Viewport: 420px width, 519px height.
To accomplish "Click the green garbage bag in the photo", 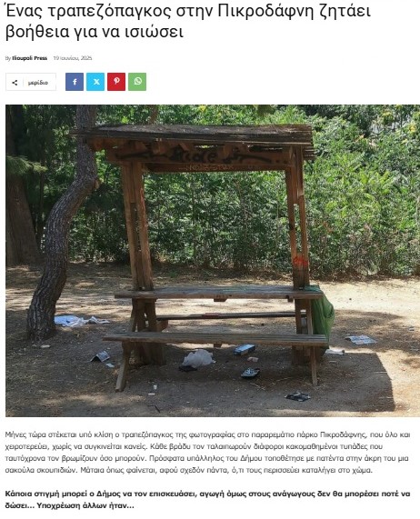I will (x=322, y=313).
